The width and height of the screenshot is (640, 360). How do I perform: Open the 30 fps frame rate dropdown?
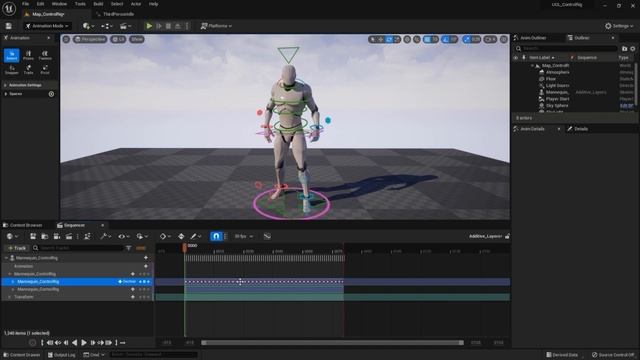pos(244,236)
